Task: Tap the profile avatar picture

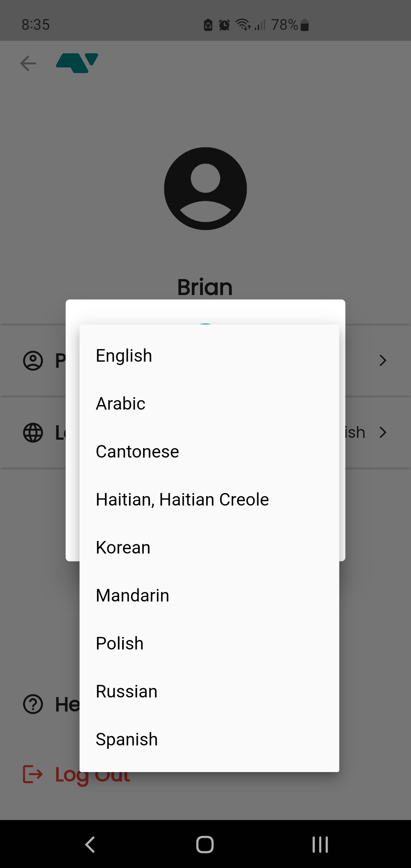Action: pos(205,189)
